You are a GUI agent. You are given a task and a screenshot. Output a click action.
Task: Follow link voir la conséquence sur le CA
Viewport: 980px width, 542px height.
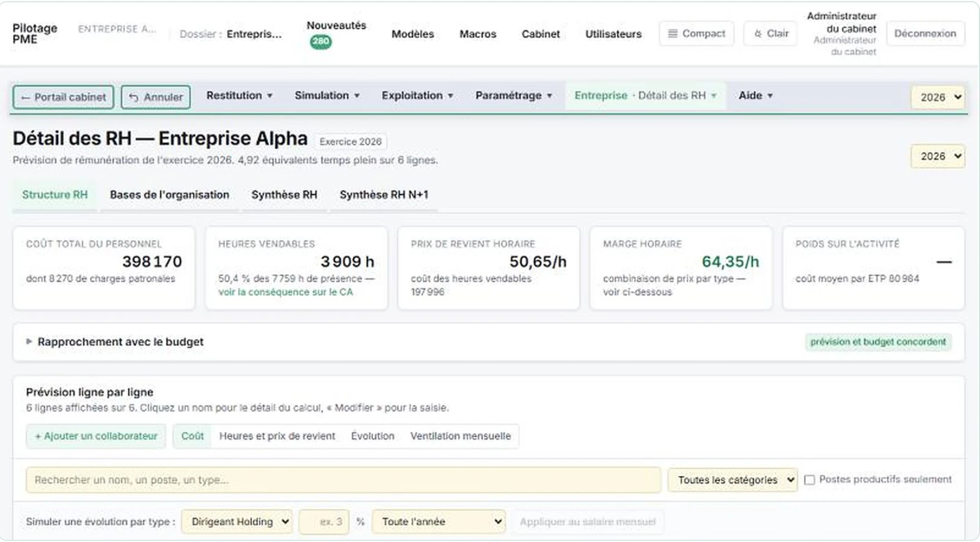pos(285,292)
